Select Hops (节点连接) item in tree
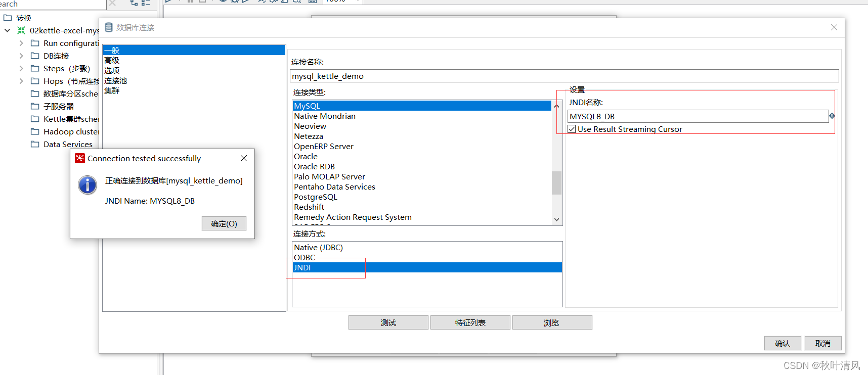Image resolution: width=868 pixels, height=375 pixels. [x=71, y=81]
